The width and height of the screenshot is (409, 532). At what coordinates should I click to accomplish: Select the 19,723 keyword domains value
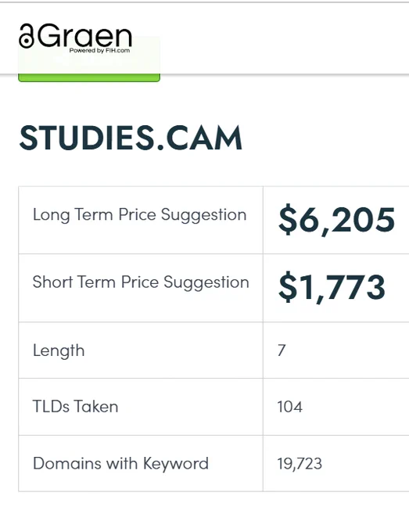tap(300, 464)
